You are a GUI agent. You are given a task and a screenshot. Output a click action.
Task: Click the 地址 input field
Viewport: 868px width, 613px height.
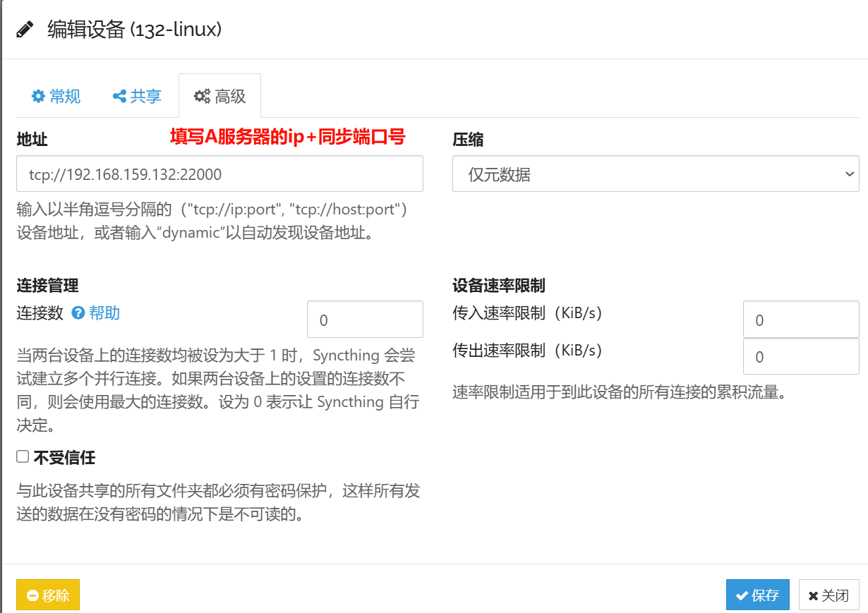click(219, 174)
